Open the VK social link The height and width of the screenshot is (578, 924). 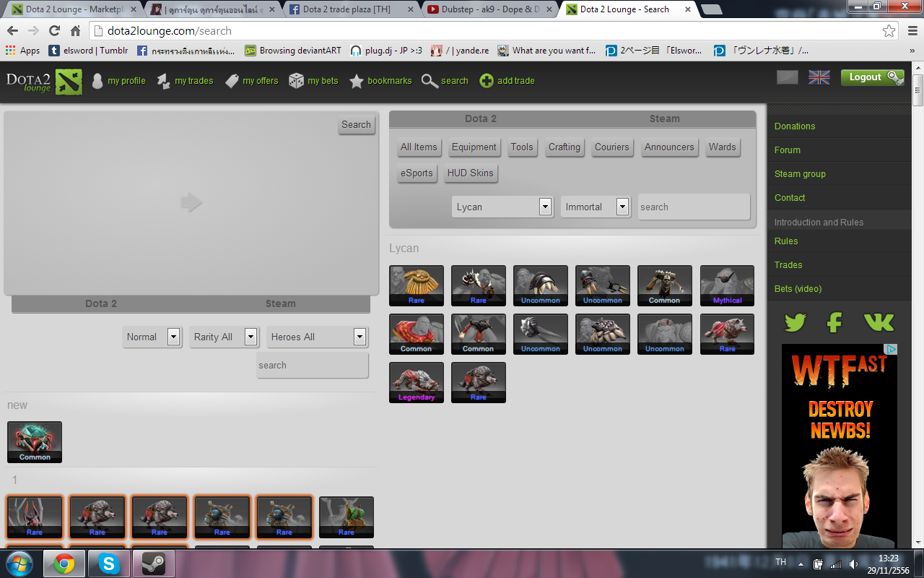click(x=878, y=322)
